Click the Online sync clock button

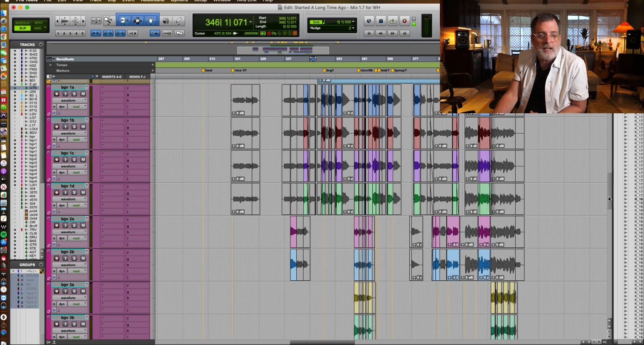[369, 21]
